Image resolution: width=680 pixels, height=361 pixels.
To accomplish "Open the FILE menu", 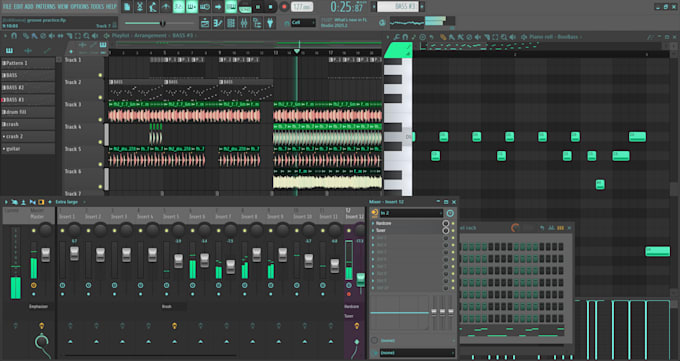I will pos(7,7).
